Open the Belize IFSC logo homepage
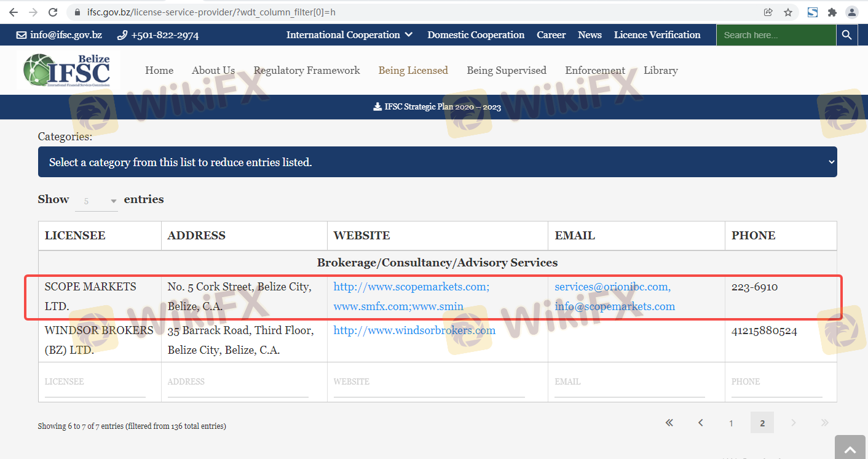Screen dimensions: 868x459 67,71
